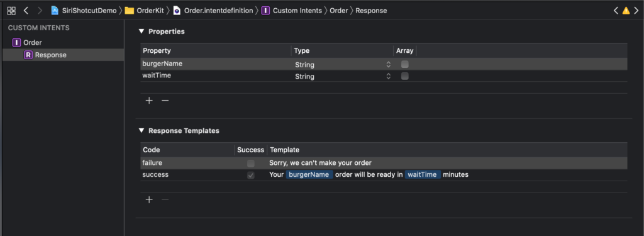This screenshot has height=236, width=644.
Task: Add a new response template
Action: pyautogui.click(x=149, y=200)
